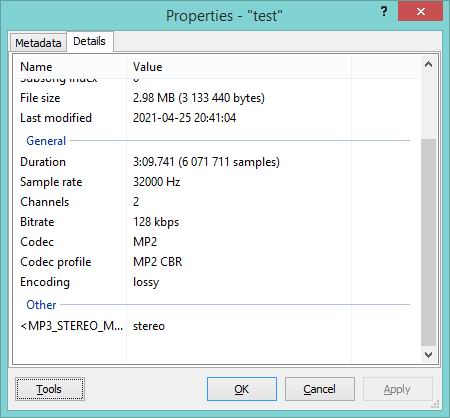Select the Details tab
The height and width of the screenshot is (418, 450).
89,41
